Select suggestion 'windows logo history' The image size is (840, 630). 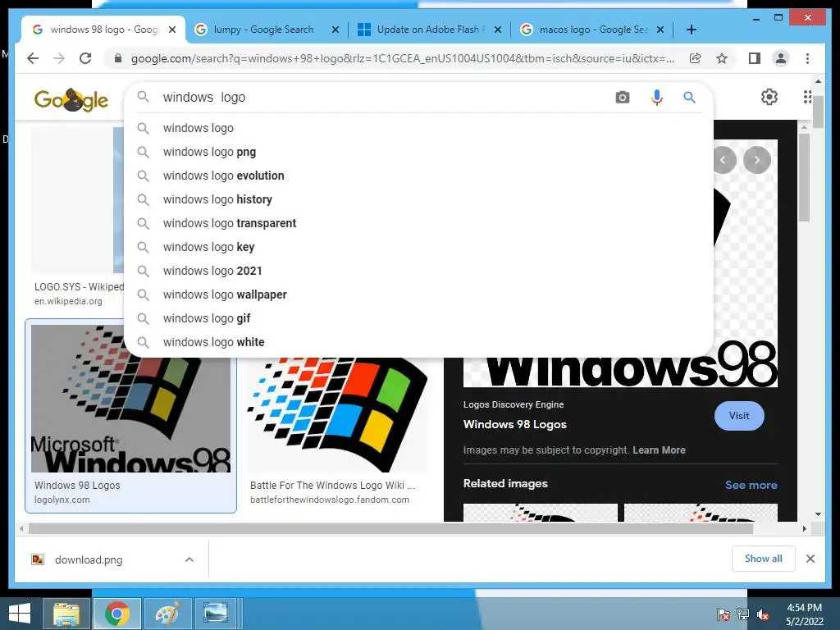tap(419, 199)
